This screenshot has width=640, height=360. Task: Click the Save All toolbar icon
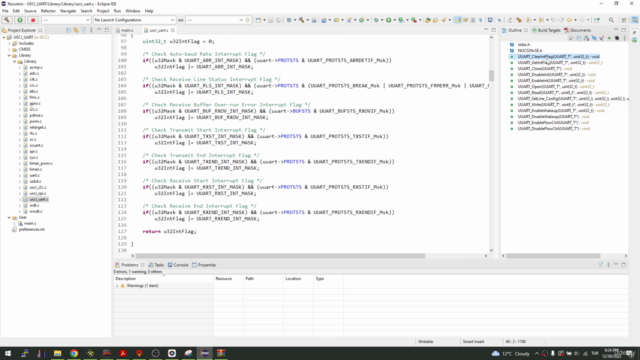pos(278,20)
